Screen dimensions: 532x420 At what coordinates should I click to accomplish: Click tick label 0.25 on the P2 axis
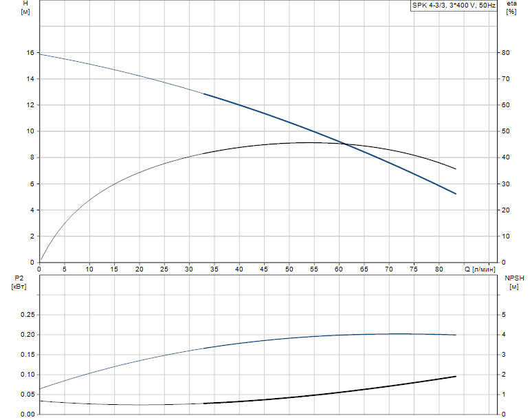click(27, 315)
